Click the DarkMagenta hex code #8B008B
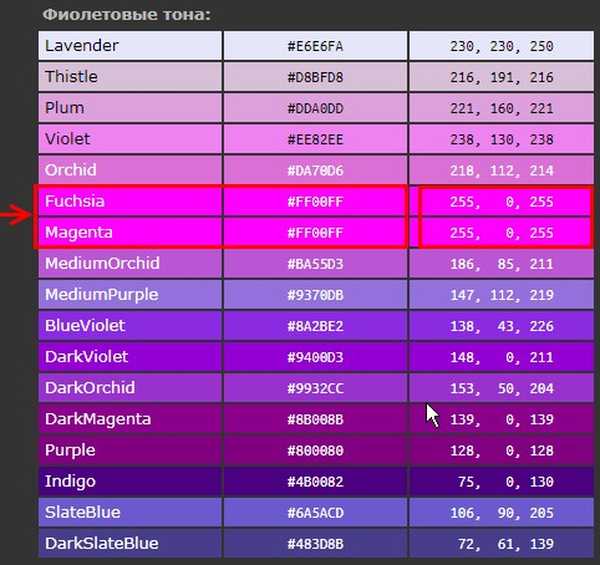Image resolution: width=600 pixels, height=565 pixels. click(315, 420)
